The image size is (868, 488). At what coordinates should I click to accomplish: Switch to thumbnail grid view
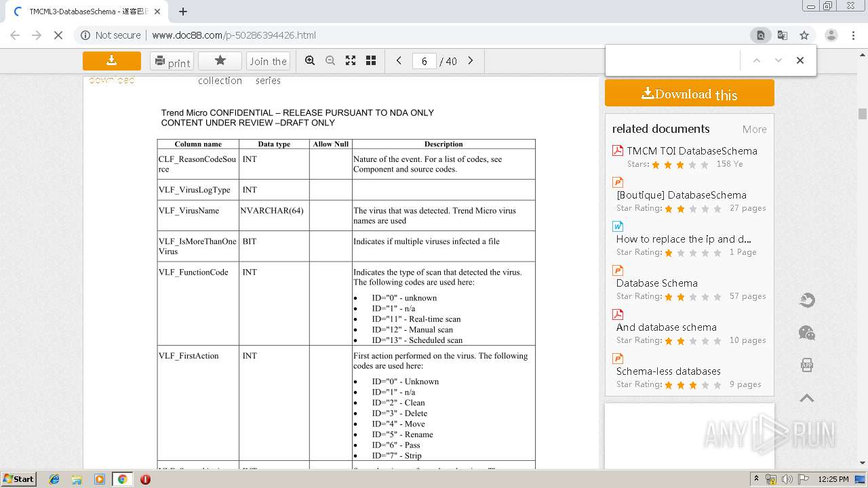371,61
